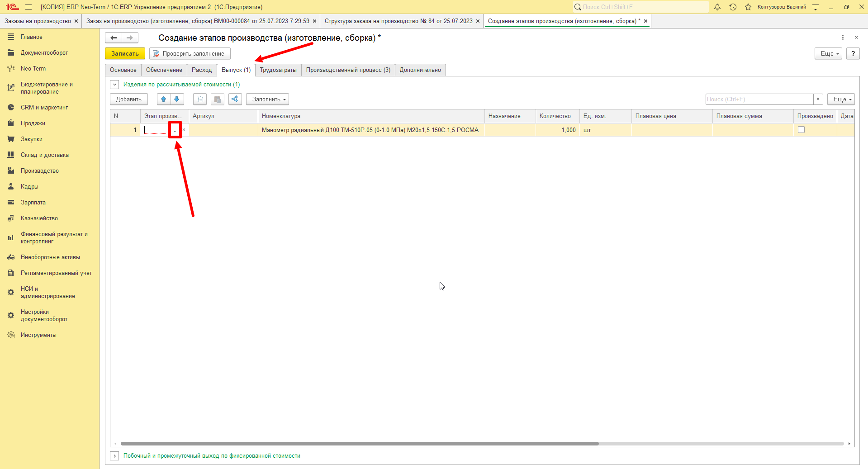Click the yellow Записать button
Viewport: 868px width, 469px height.
pos(125,53)
